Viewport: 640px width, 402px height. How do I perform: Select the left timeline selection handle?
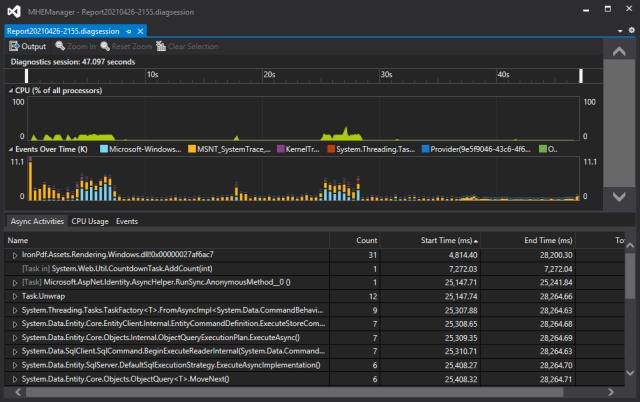pyautogui.click(x=27, y=76)
